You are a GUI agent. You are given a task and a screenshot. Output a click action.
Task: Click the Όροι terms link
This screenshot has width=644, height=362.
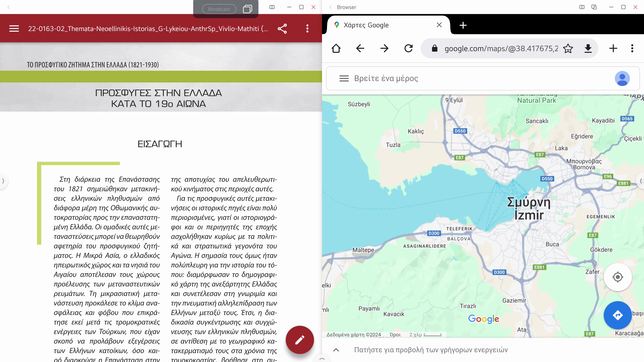pos(395,335)
